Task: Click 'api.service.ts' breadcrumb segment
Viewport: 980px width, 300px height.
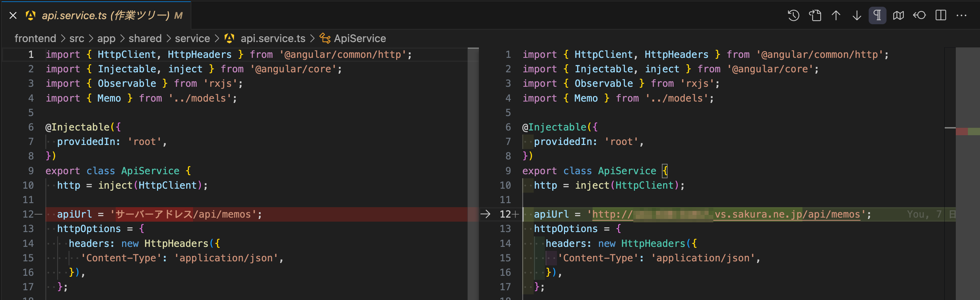Action: (x=273, y=38)
